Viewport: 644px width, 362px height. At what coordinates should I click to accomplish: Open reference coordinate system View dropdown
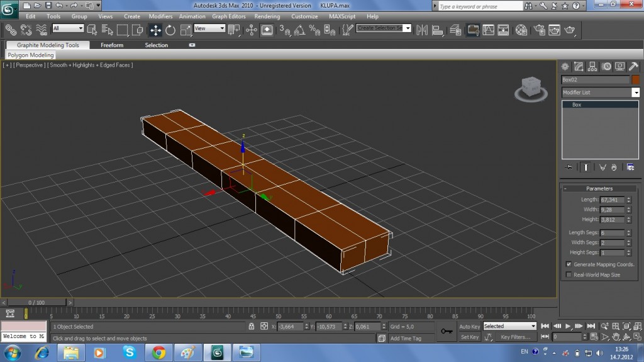209,28
